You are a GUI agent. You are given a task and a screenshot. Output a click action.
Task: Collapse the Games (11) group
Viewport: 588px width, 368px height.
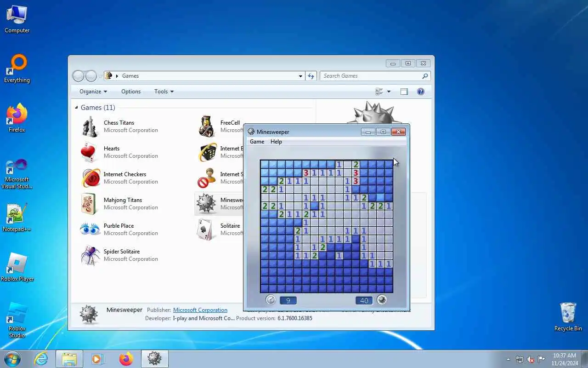click(x=76, y=107)
